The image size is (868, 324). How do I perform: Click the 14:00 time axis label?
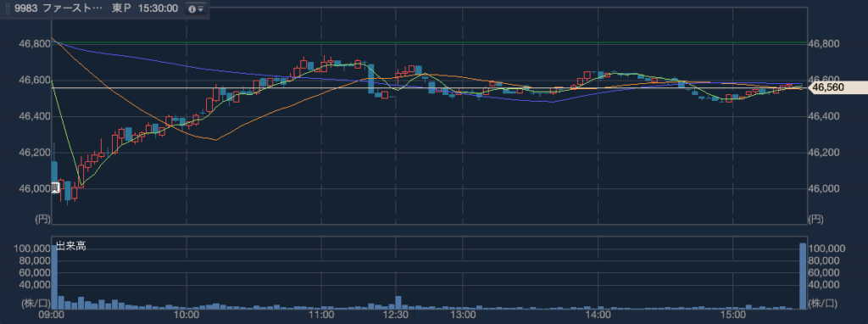(598, 316)
